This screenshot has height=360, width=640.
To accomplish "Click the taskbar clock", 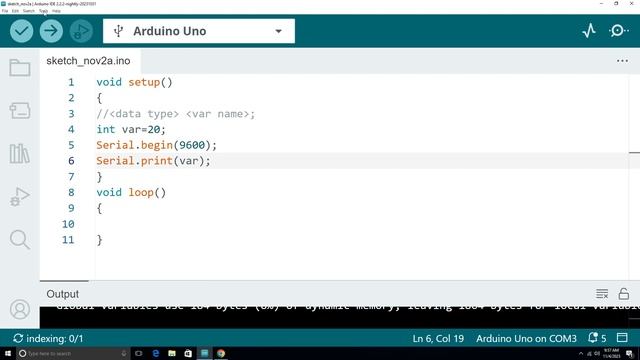I will pos(611,353).
